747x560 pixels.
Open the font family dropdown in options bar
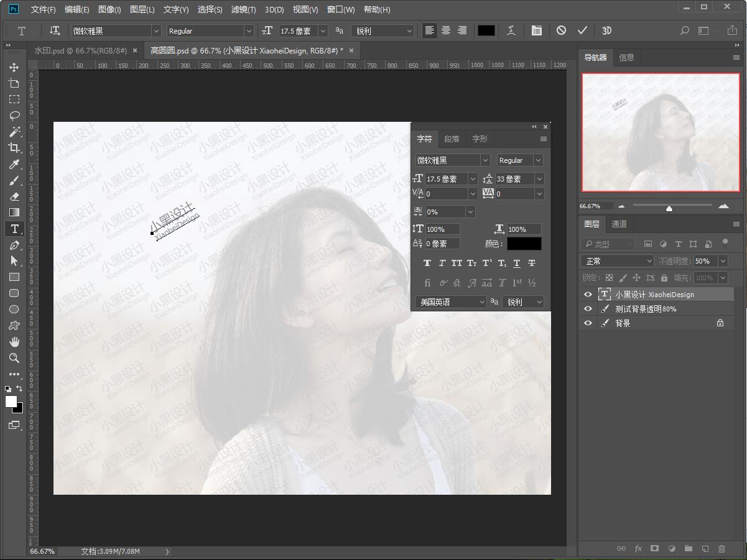tap(156, 31)
